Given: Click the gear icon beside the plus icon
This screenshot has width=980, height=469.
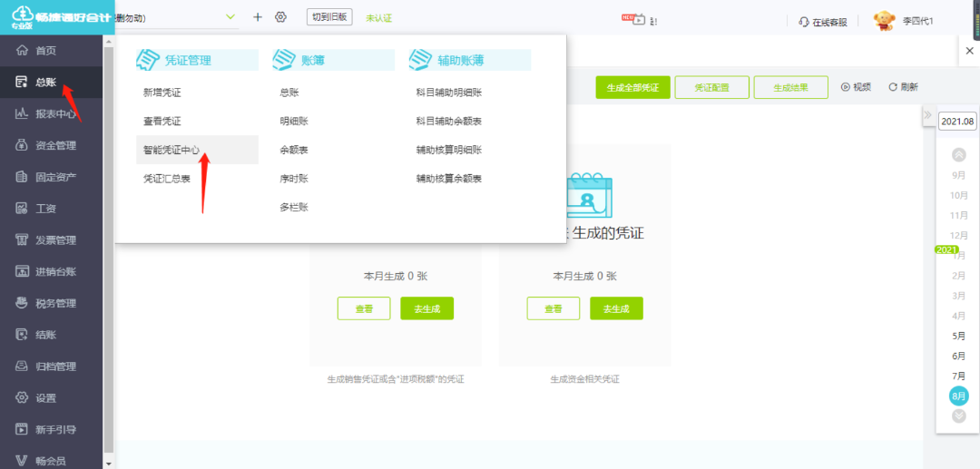Looking at the screenshot, I should [x=280, y=17].
